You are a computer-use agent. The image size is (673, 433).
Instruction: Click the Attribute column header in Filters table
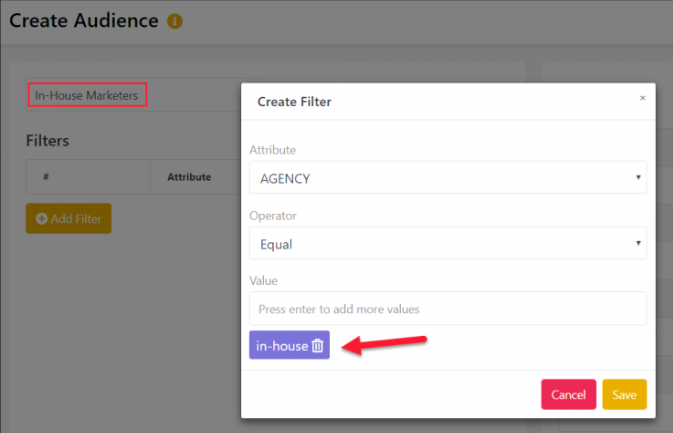tap(189, 177)
